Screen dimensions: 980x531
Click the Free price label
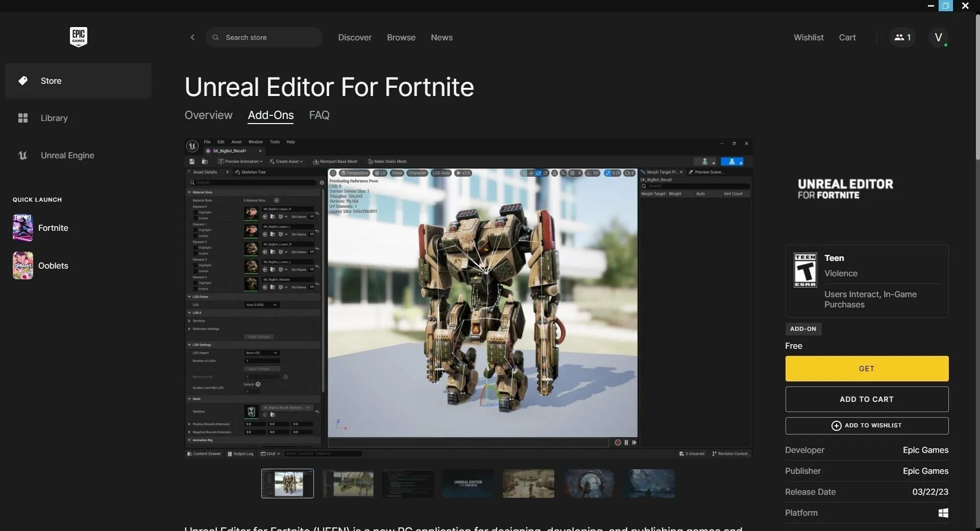[x=794, y=346]
